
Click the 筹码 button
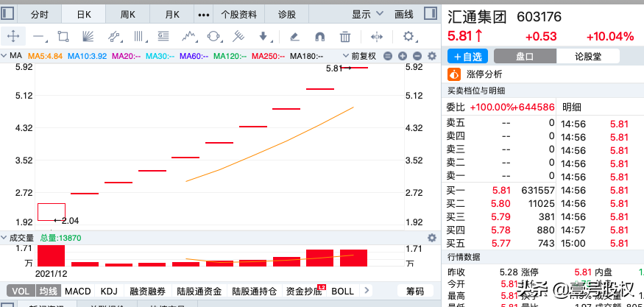pyautogui.click(x=415, y=291)
